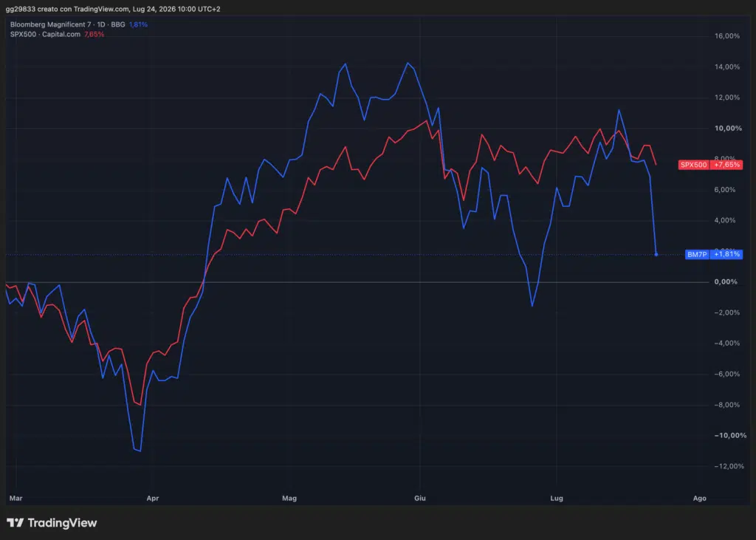Select the red SPX500 price tag
Screen dimensions: 756x540
pyautogui.click(x=693, y=165)
